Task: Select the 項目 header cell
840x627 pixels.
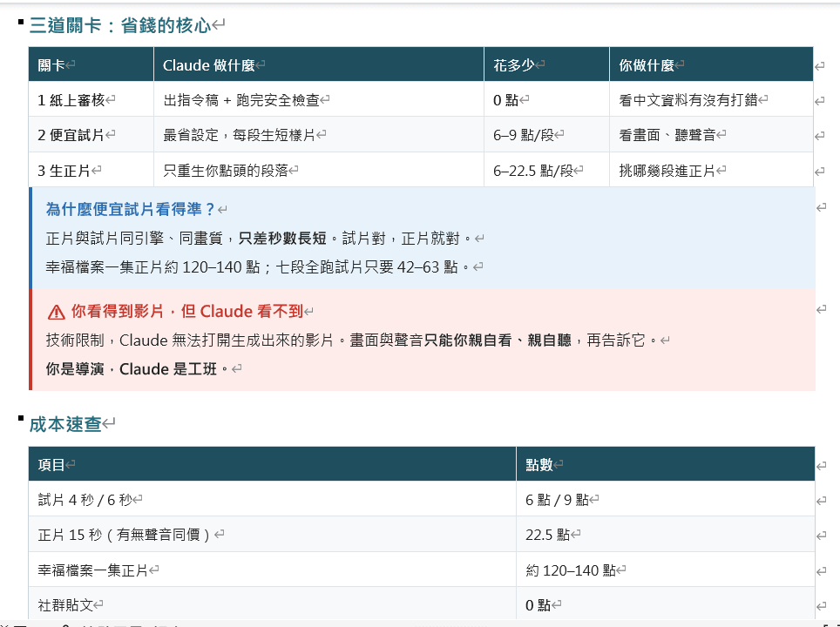Action: coord(272,464)
